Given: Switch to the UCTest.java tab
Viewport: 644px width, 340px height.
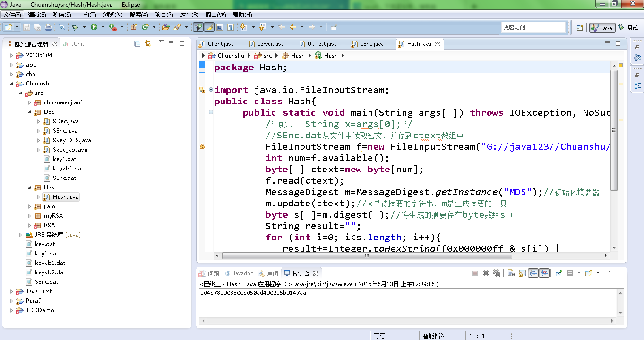Looking at the screenshot, I should (322, 44).
